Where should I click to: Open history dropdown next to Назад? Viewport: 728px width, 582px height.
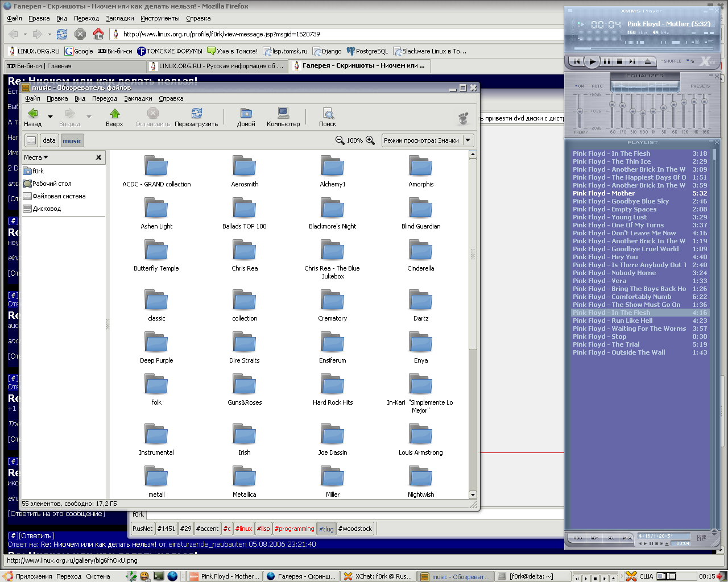50,117
